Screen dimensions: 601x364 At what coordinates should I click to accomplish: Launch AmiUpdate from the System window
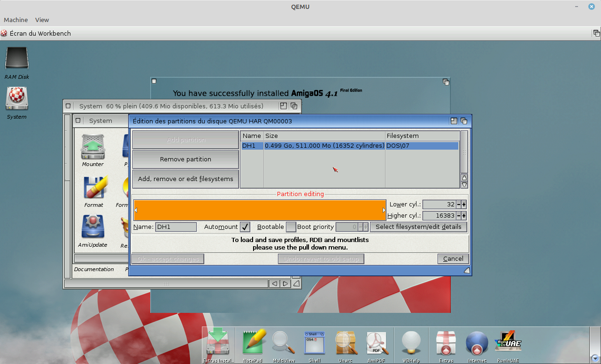click(x=92, y=227)
